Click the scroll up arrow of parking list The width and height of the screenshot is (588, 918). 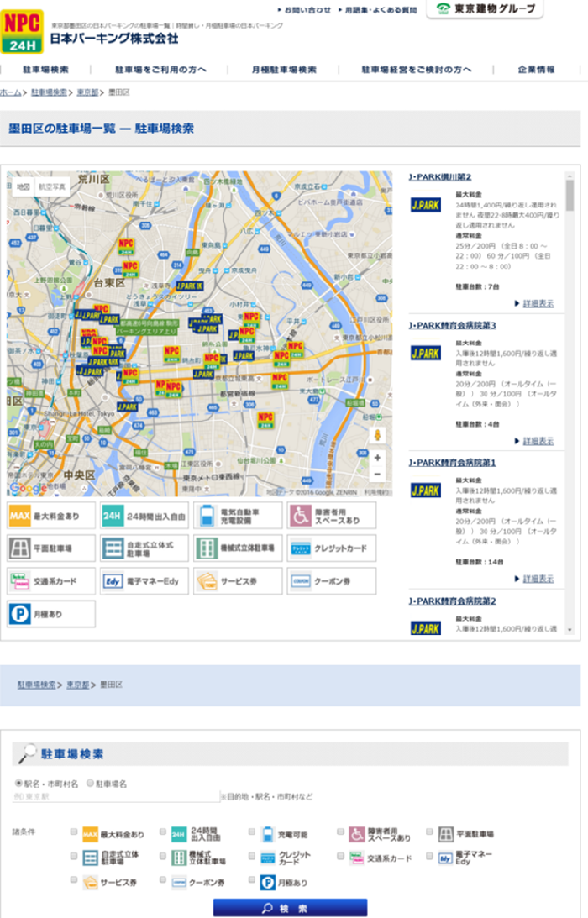[570, 175]
